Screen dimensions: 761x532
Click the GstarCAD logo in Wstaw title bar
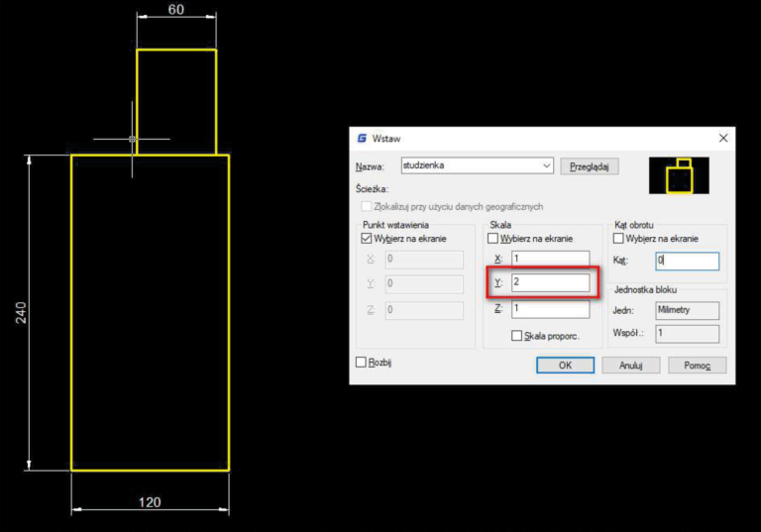click(x=362, y=139)
